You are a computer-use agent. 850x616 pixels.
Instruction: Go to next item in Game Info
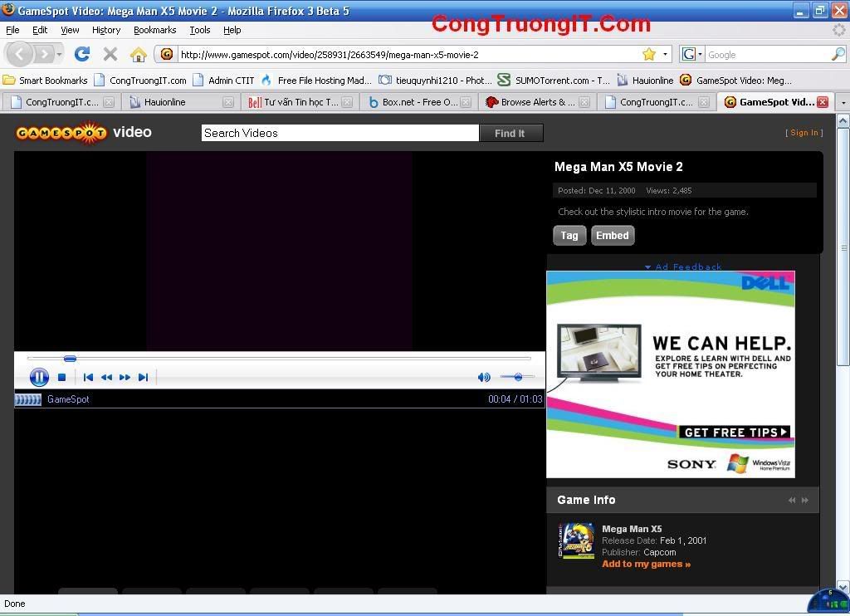click(805, 500)
